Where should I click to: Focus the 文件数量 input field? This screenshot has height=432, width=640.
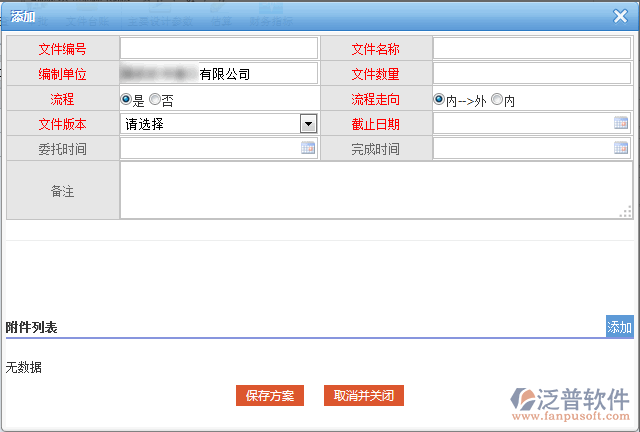531,74
